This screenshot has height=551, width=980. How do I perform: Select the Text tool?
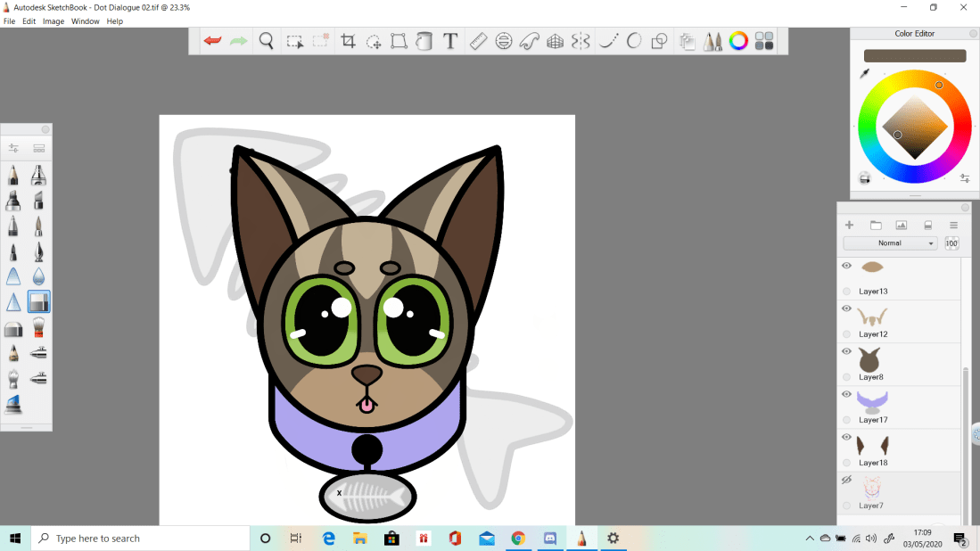point(450,41)
